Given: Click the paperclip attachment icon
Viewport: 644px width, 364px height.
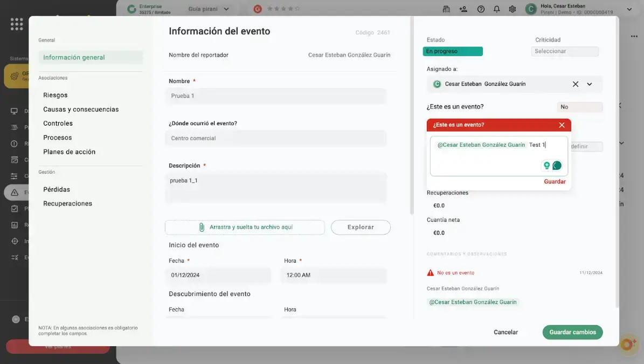Looking at the screenshot, I should click(x=202, y=228).
